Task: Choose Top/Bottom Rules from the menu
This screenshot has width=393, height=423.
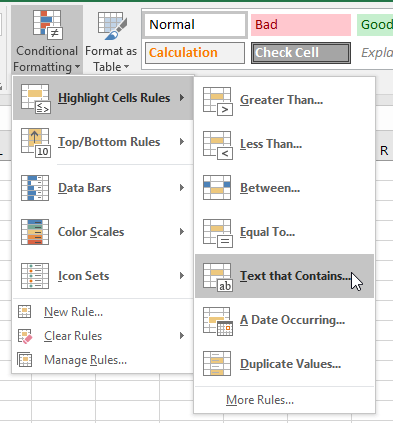Action: pyautogui.click(x=103, y=142)
